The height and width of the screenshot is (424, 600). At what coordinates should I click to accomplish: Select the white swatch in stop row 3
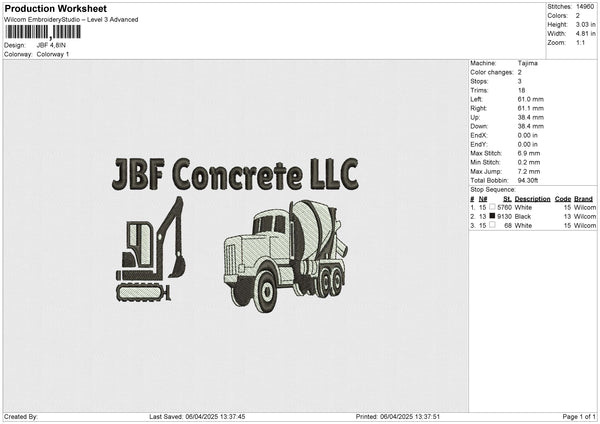tap(493, 226)
